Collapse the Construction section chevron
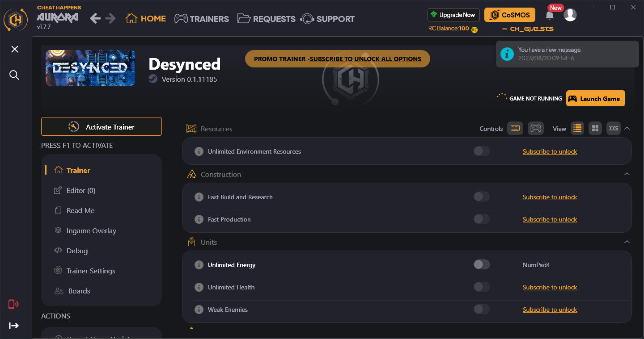 [627, 174]
